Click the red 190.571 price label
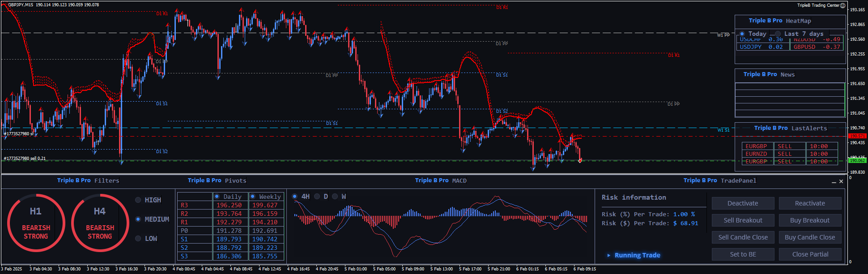 tap(857, 136)
